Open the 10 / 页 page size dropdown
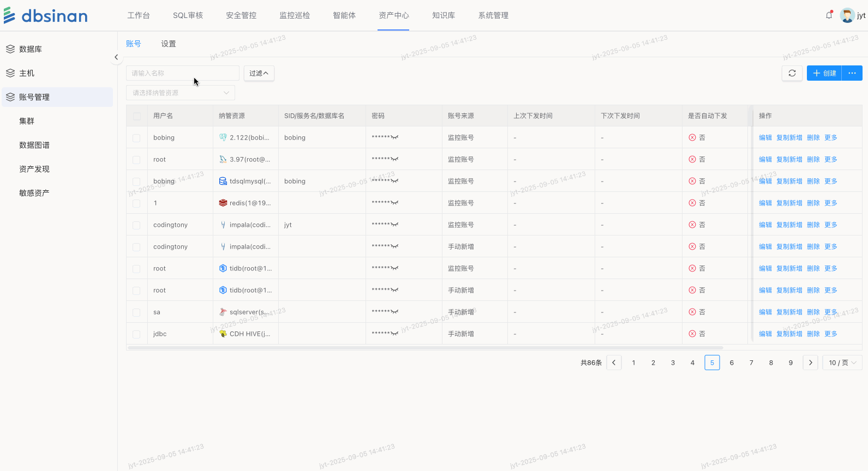The height and width of the screenshot is (471, 868). pyautogui.click(x=842, y=363)
